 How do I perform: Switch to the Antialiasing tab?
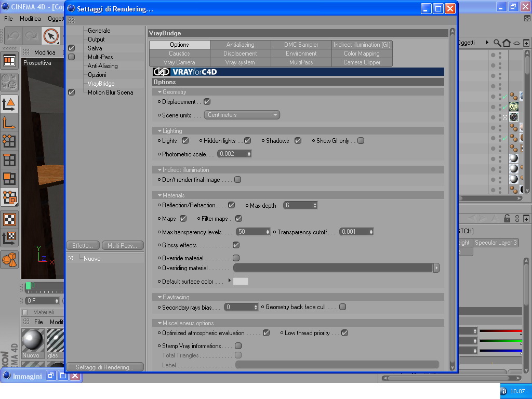[240, 45]
